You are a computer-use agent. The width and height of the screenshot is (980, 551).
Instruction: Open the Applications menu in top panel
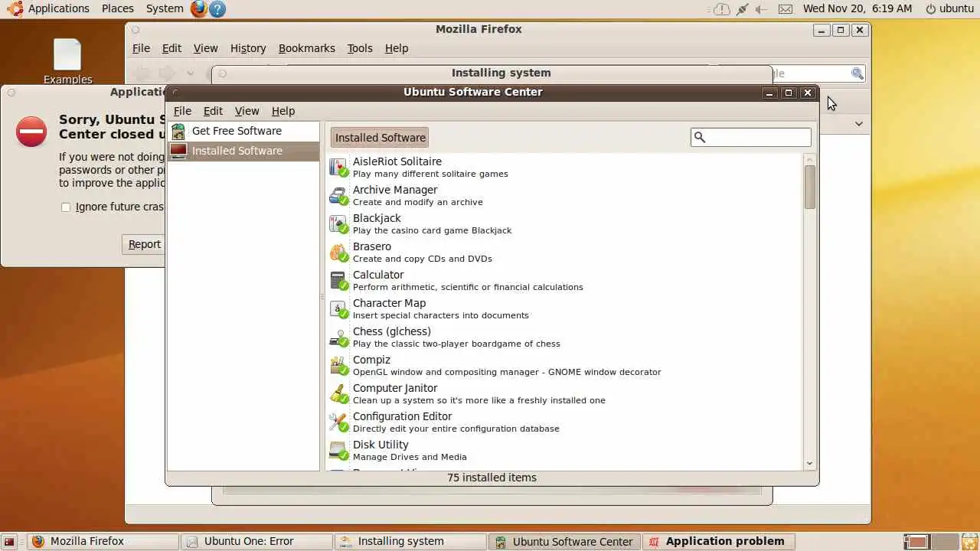tap(59, 8)
